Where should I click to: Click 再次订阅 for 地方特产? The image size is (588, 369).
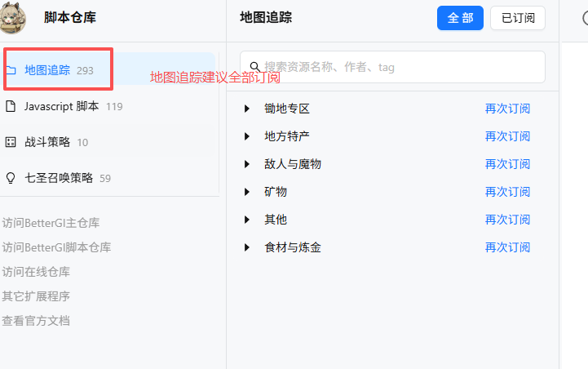click(507, 136)
